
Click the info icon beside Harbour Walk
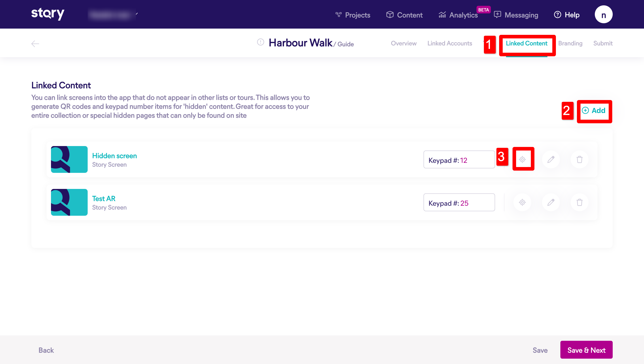coord(261,42)
